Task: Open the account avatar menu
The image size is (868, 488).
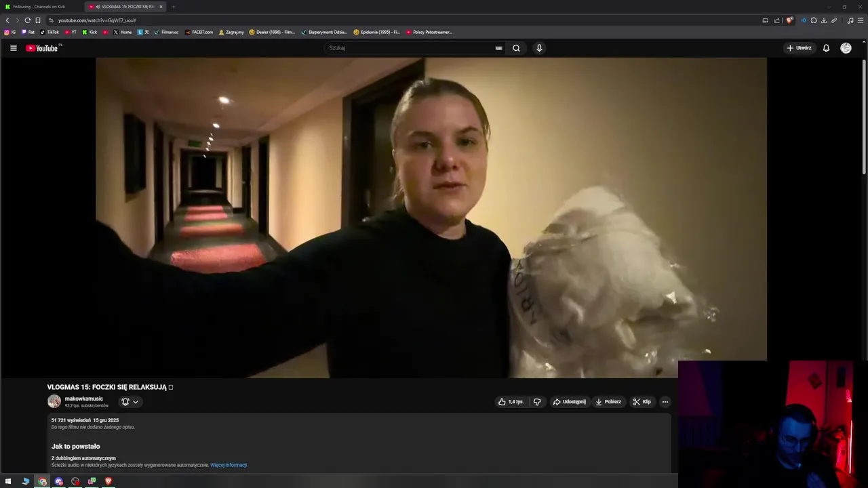Action: point(846,48)
